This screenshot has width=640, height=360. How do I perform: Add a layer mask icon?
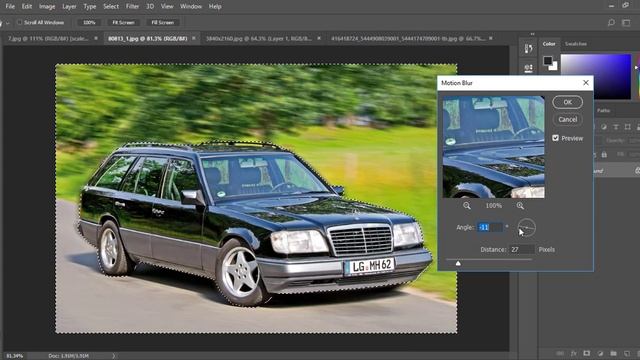click(x=587, y=353)
